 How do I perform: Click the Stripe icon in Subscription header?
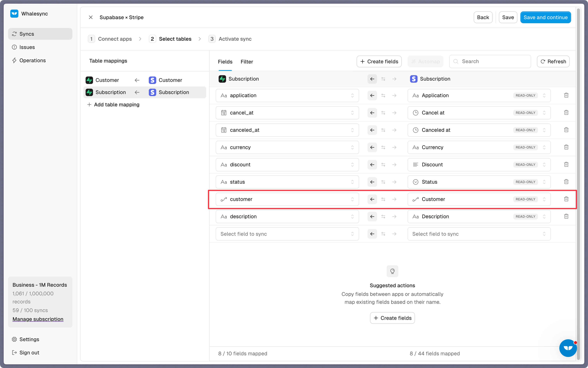click(x=414, y=79)
